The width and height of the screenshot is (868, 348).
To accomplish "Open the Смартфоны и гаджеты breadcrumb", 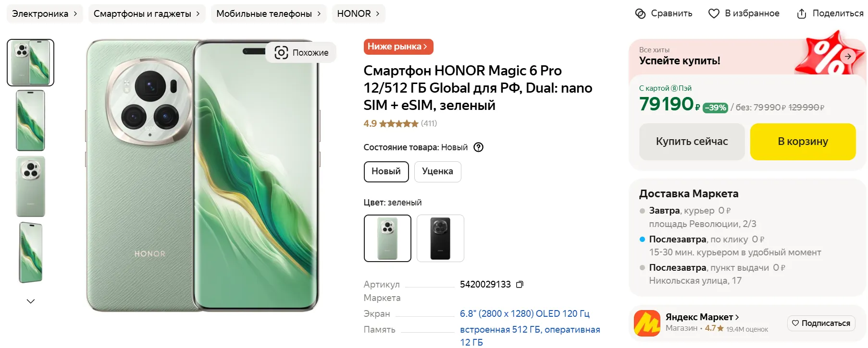I will point(147,13).
